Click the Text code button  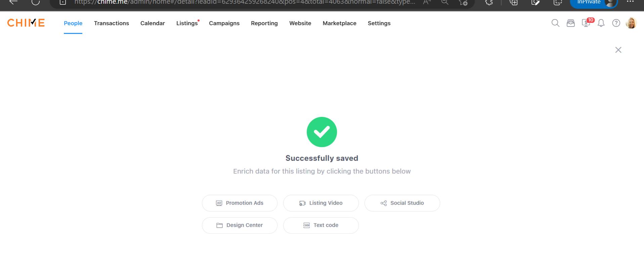[321, 225]
